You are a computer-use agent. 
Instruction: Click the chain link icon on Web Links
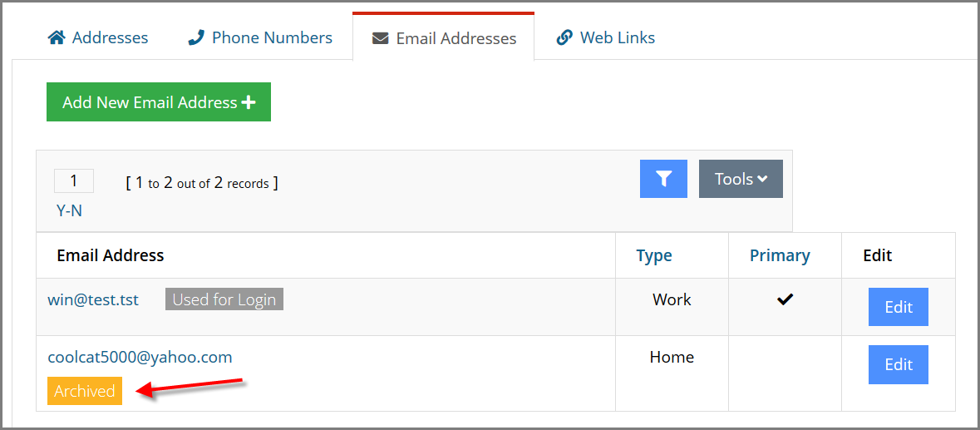pyautogui.click(x=564, y=38)
